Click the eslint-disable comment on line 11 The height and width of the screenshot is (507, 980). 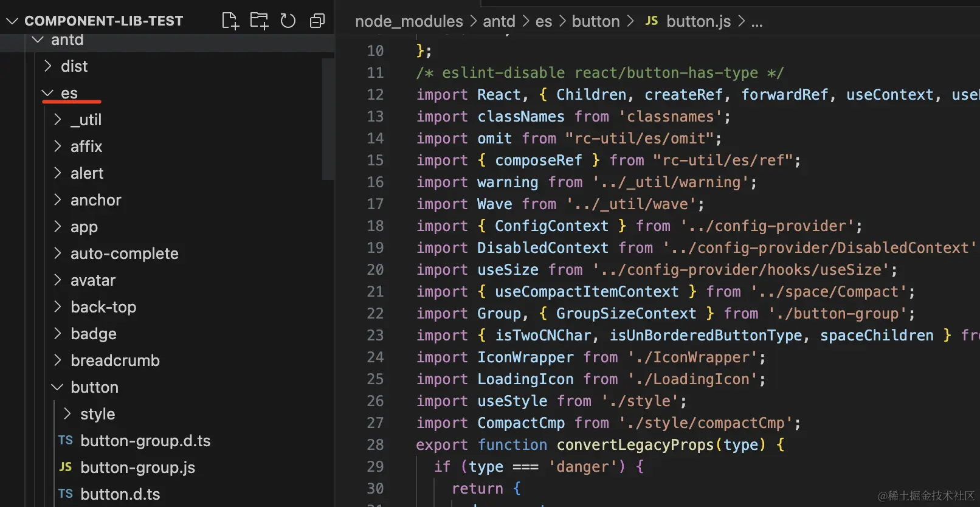pyautogui.click(x=600, y=73)
